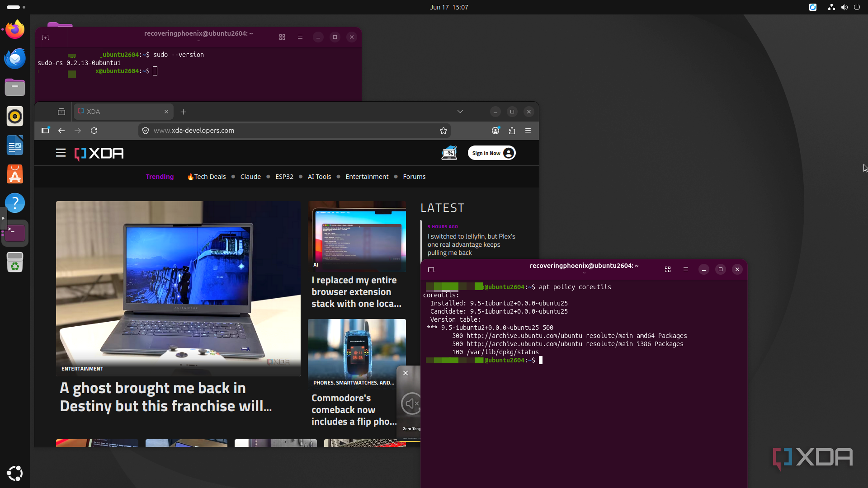Focus the xda-developers.com address bar
This screenshot has height=488, width=868.
294,131
